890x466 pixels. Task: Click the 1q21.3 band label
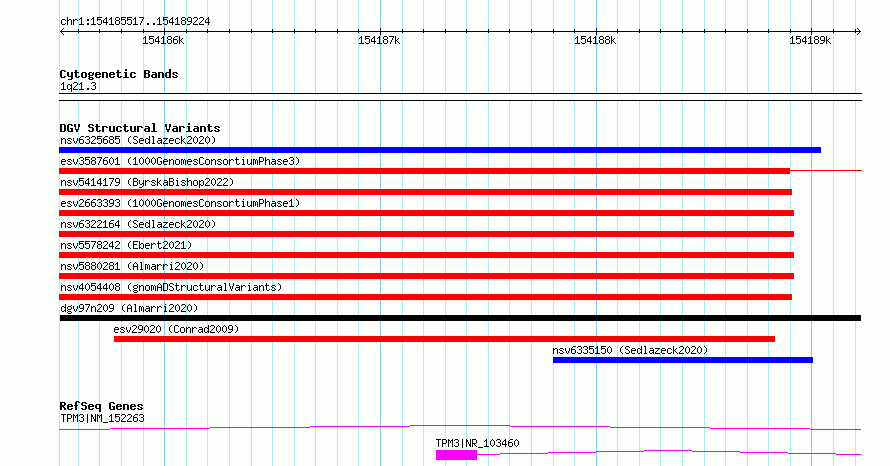(78, 86)
